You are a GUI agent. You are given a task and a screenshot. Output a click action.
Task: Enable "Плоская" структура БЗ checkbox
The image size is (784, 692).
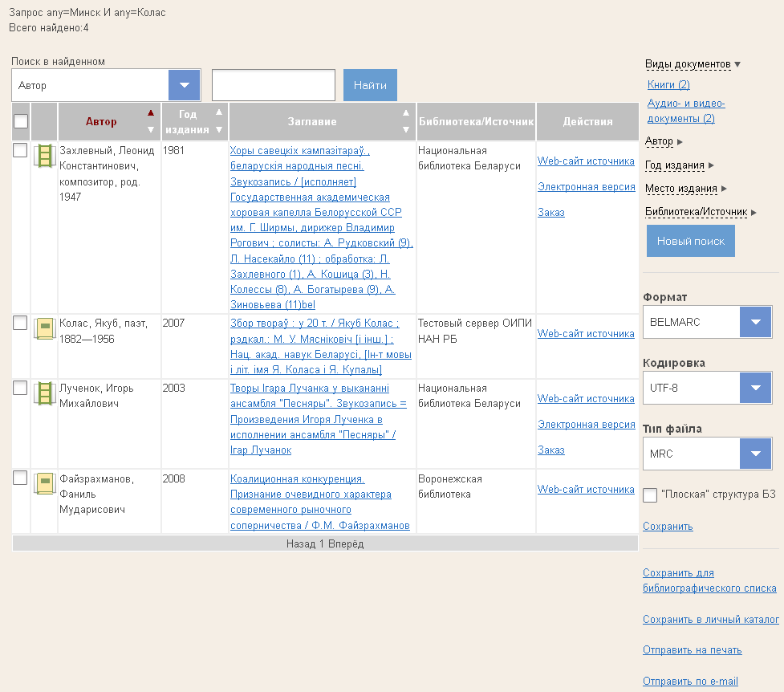[x=650, y=495]
